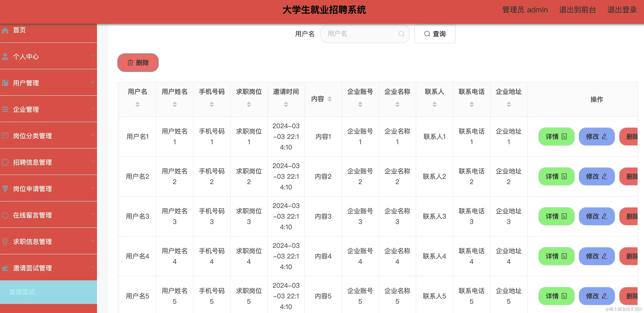Expand the 岗位申请管理 menu chevron
644x313 pixels.
[93, 188]
